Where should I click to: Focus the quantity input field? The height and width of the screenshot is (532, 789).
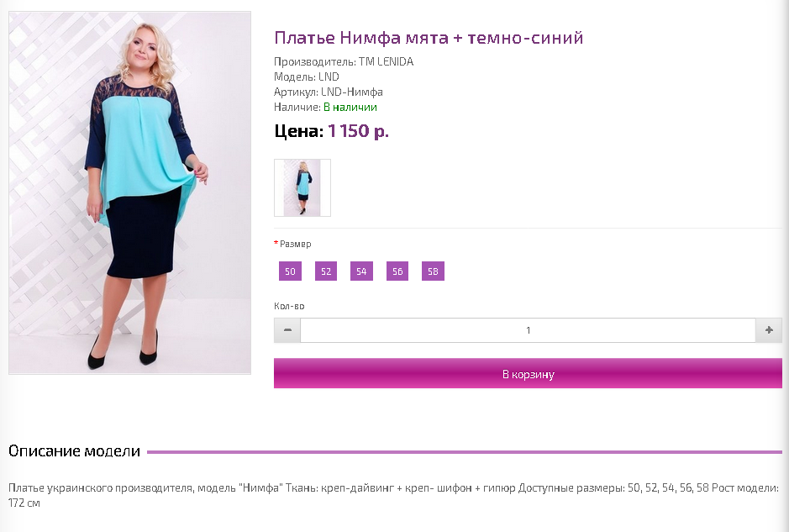[528, 330]
